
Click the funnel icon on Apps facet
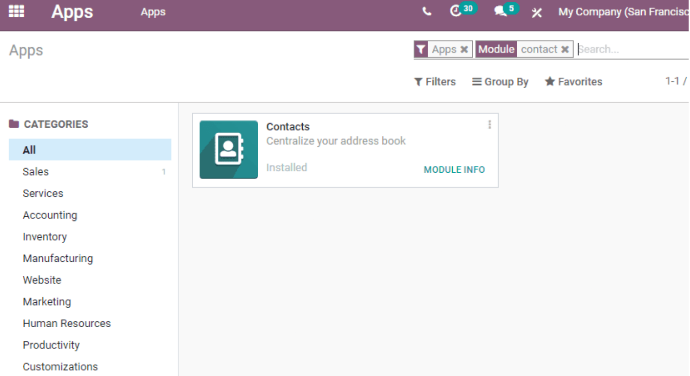[421, 49]
